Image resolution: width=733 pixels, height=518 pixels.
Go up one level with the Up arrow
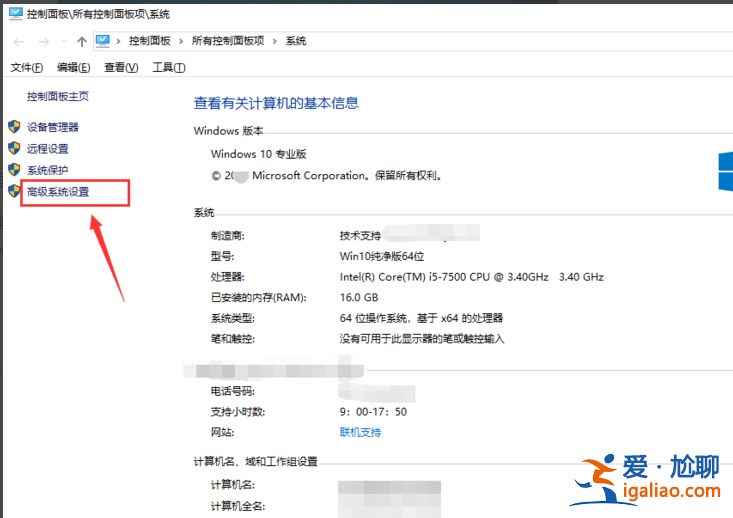(82, 42)
